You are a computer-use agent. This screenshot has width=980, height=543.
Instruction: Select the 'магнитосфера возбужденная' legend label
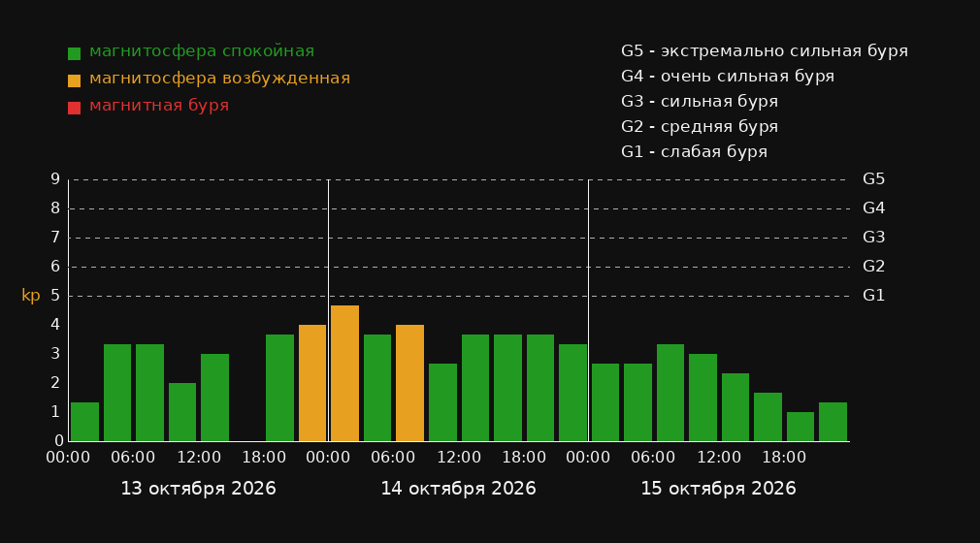(220, 79)
